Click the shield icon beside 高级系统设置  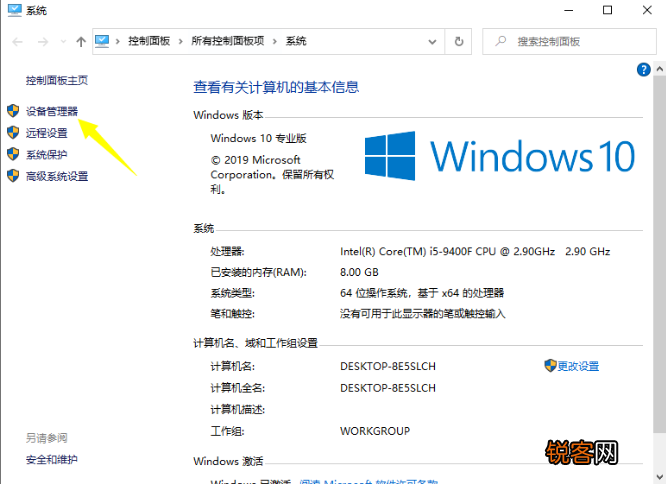tap(13, 176)
